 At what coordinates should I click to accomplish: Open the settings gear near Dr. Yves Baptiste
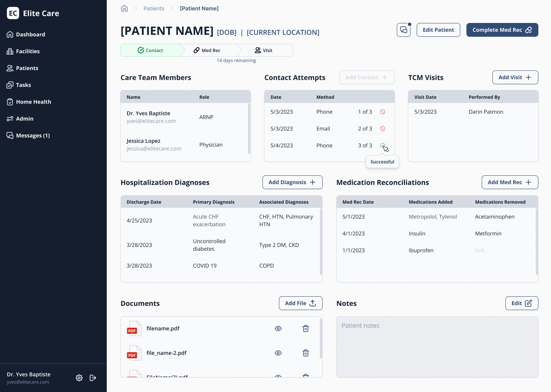click(79, 378)
